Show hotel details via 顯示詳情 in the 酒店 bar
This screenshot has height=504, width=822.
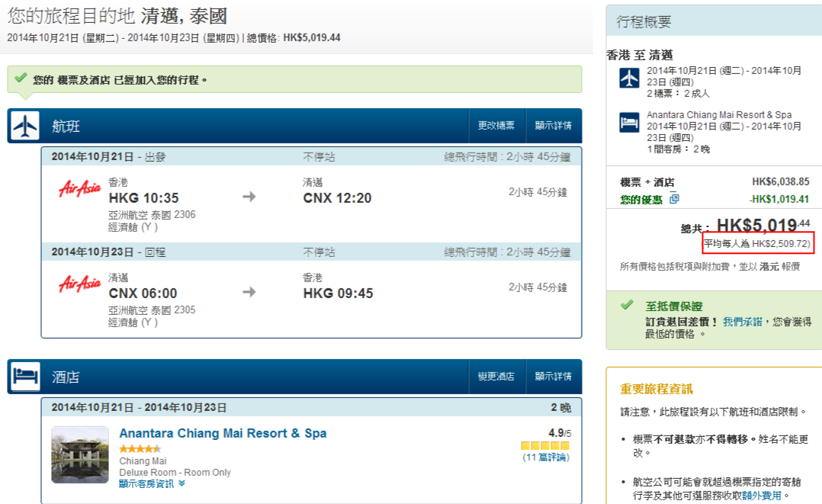(x=553, y=377)
